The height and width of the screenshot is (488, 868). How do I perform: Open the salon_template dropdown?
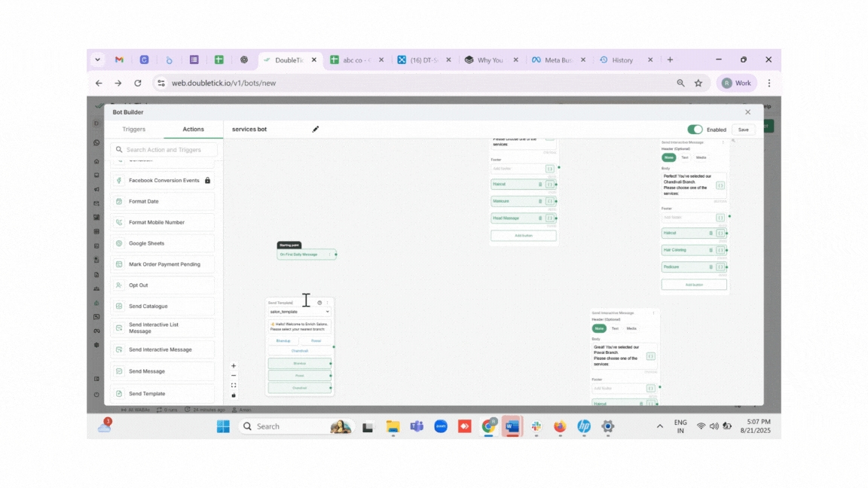(299, 312)
